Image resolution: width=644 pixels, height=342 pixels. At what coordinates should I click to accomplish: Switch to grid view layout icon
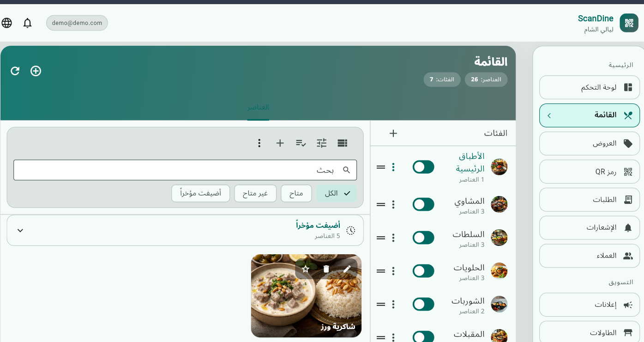click(x=342, y=143)
